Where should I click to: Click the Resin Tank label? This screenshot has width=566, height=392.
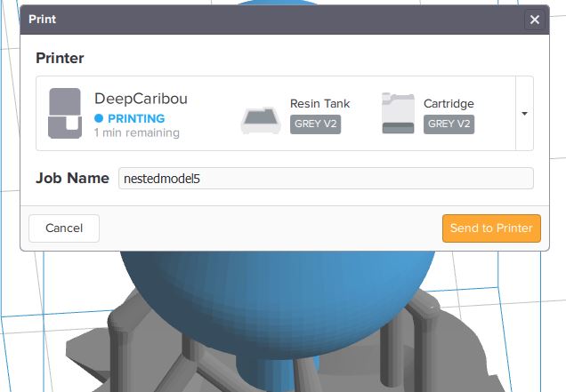click(319, 104)
